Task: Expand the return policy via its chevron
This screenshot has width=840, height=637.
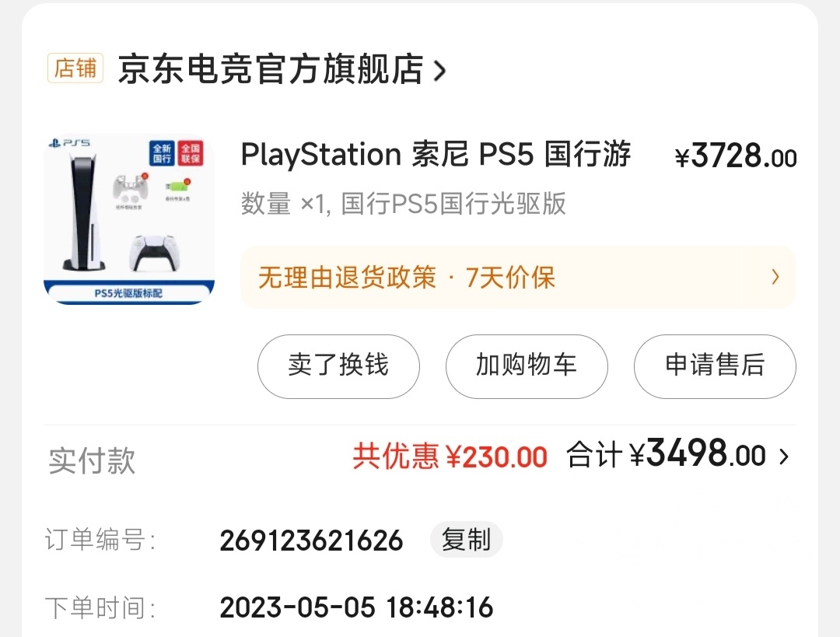Action: coord(775,278)
